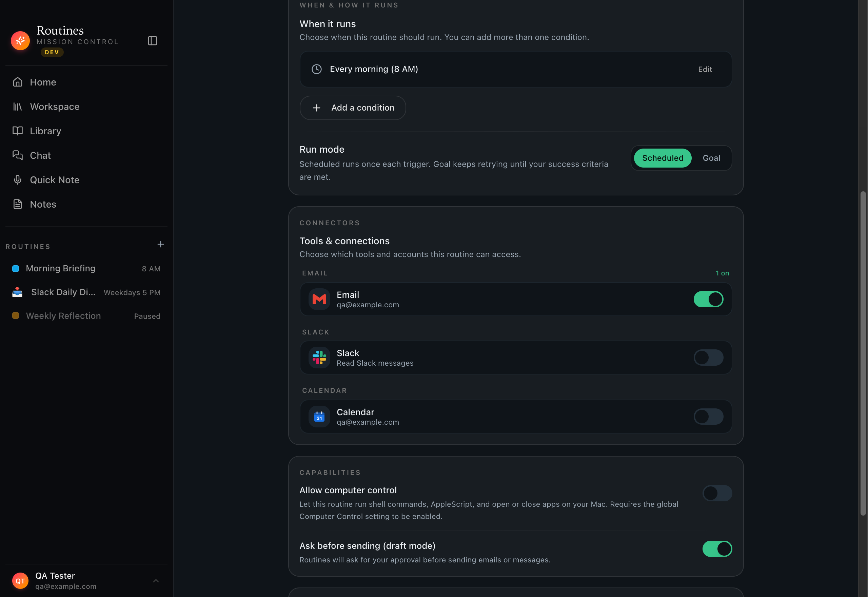Click qa@example.com under Calendar connector
The width and height of the screenshot is (868, 597).
[x=368, y=422]
